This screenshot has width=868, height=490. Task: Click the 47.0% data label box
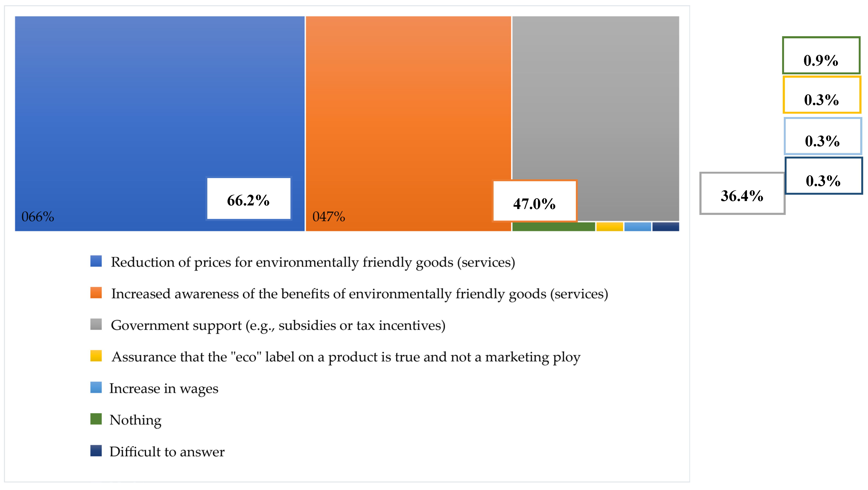coord(534,201)
